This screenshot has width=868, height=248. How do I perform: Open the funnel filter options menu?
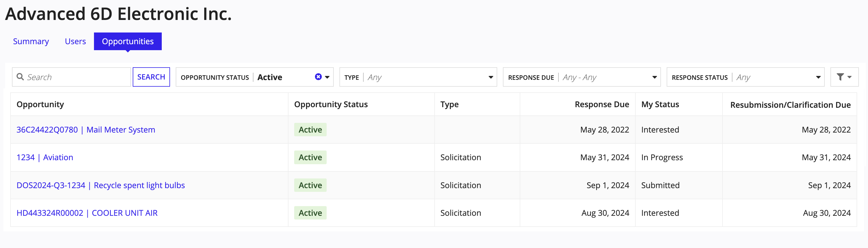[844, 77]
